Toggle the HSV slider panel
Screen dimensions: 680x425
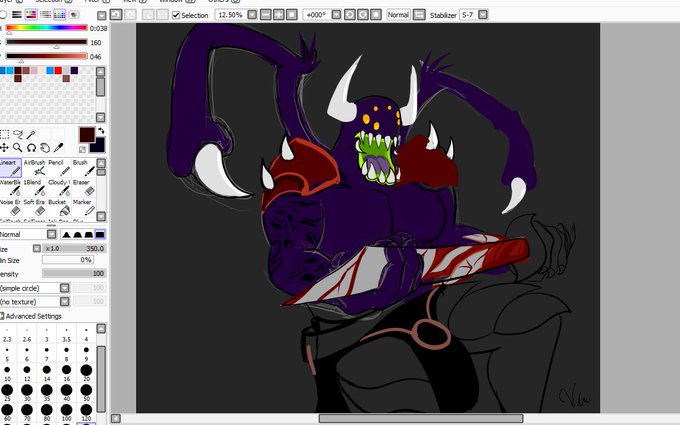click(x=31, y=15)
